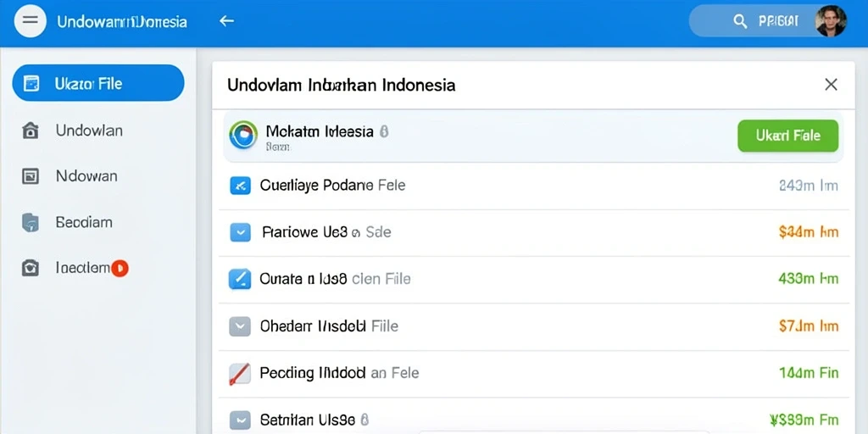
Task: Click the green ¥339m Fm value
Action: coord(804,420)
